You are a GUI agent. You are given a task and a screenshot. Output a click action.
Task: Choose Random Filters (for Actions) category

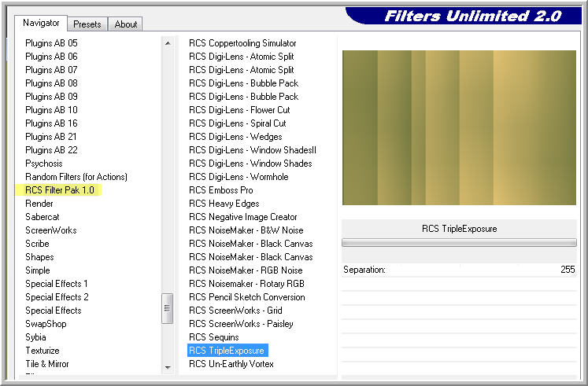[76, 177]
